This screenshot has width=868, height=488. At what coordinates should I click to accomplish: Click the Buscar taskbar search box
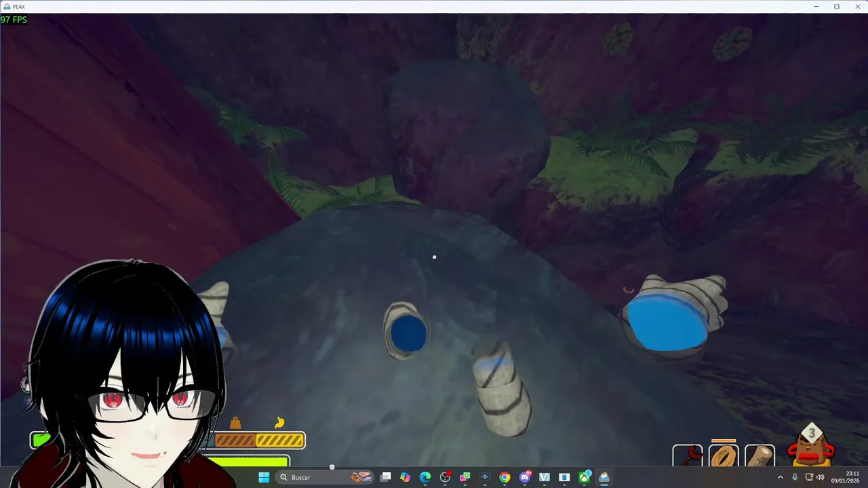(x=325, y=477)
